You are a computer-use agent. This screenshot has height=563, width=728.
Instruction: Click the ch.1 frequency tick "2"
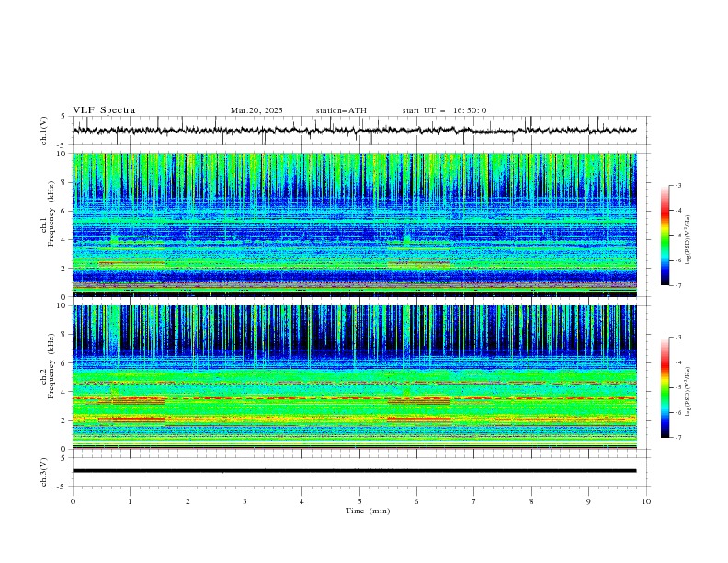64,269
